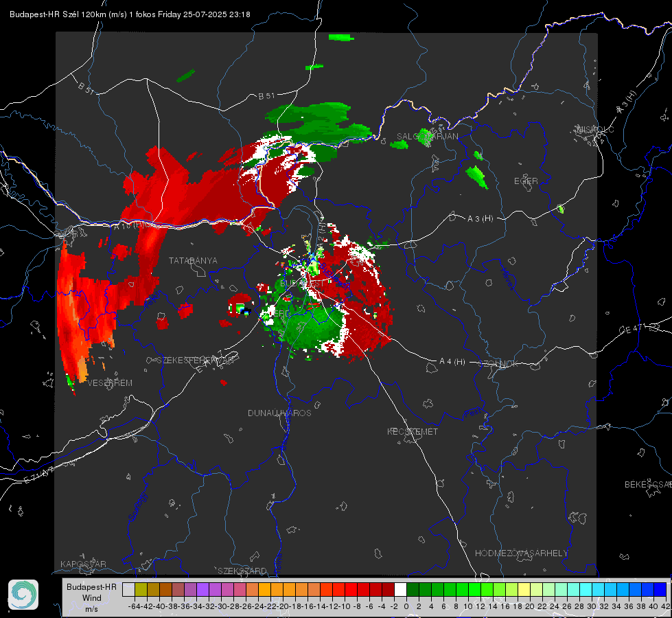
Task: Click the MISKOLC city label
Action: point(595,129)
